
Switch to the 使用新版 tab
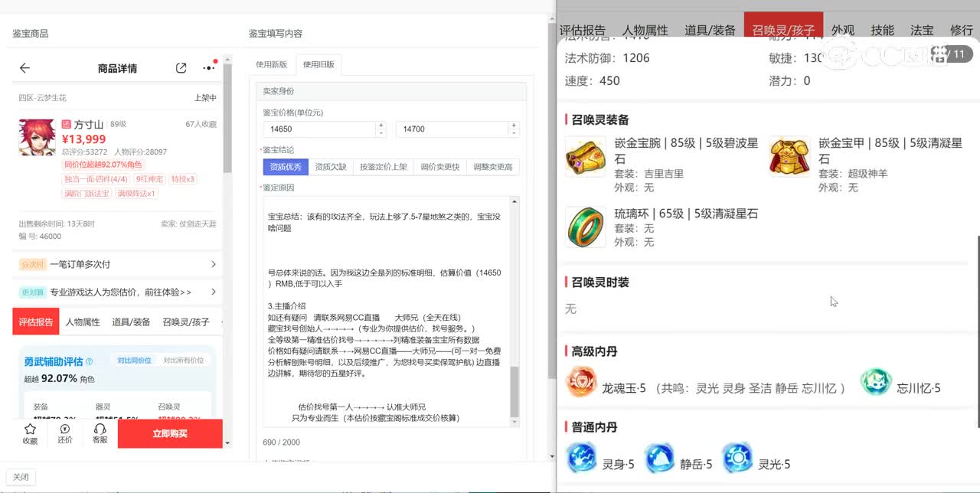pyautogui.click(x=272, y=64)
